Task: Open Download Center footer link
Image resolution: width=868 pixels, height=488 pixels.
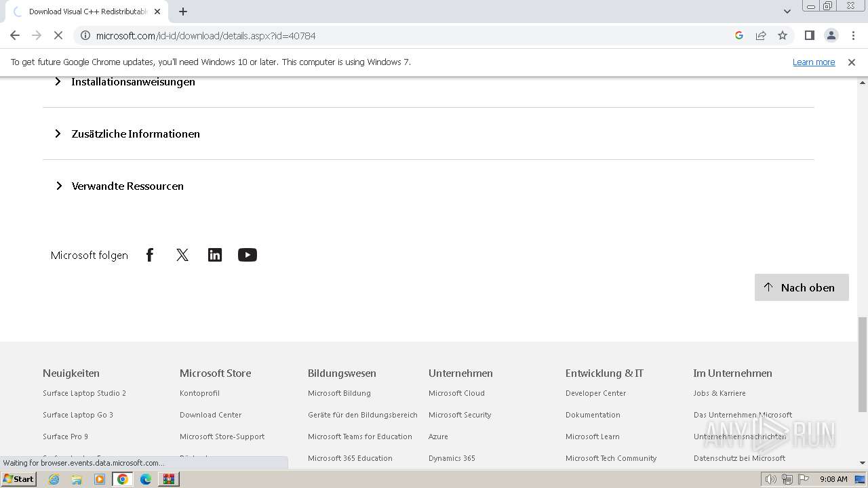Action: tap(210, 415)
